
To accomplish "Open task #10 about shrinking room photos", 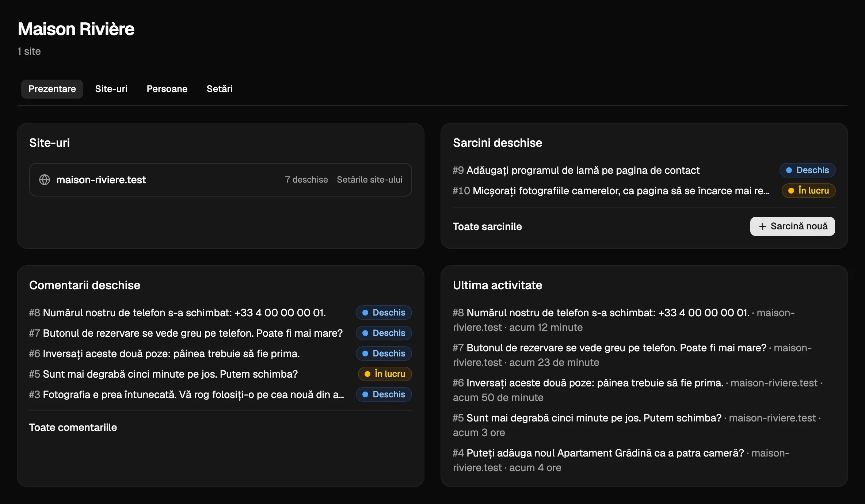I will (611, 191).
